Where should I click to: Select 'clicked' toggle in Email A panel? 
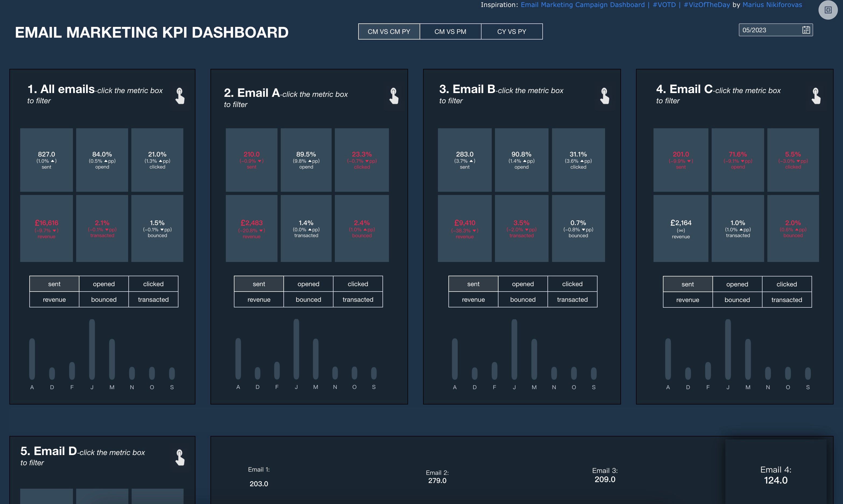point(358,284)
